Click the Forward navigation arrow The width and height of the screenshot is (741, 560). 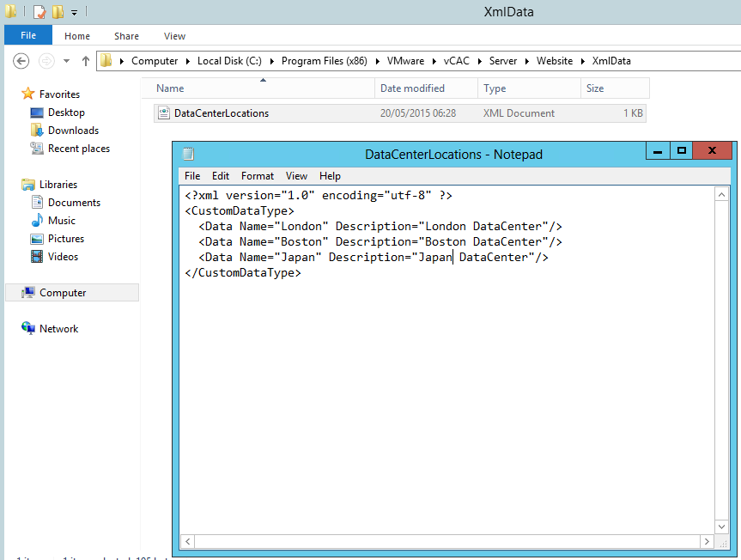pos(46,61)
